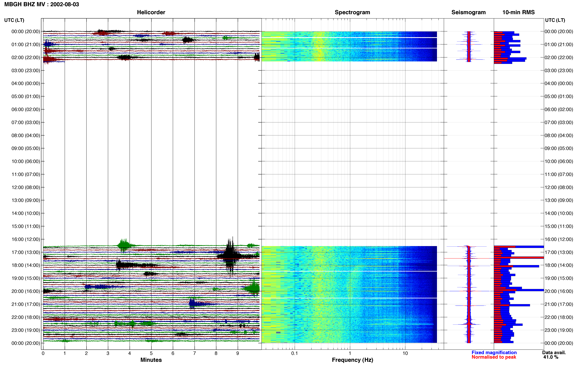Click the left 16:00 (12:00) time label

26,239
